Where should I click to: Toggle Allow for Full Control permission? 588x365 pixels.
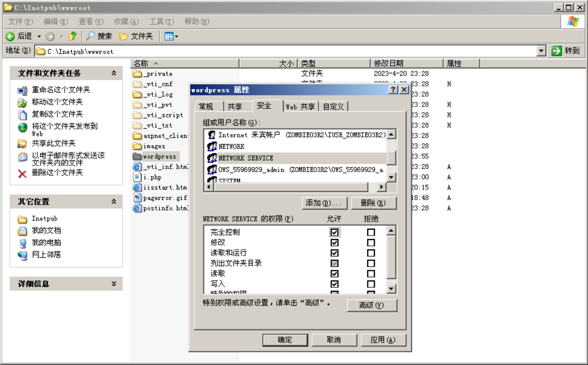pyautogui.click(x=334, y=232)
